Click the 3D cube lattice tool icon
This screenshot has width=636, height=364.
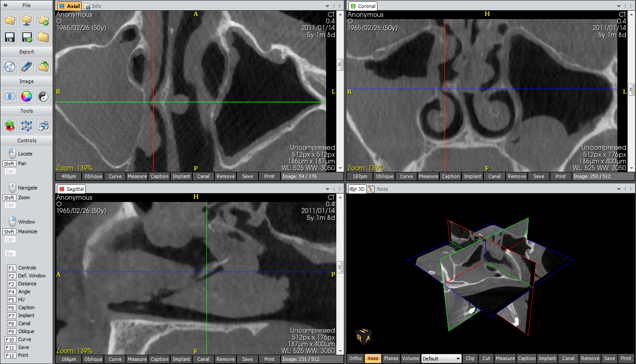pos(27,126)
